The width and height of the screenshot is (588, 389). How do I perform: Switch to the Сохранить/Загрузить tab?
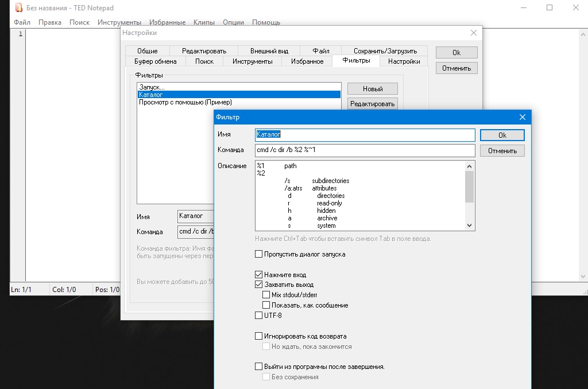385,51
